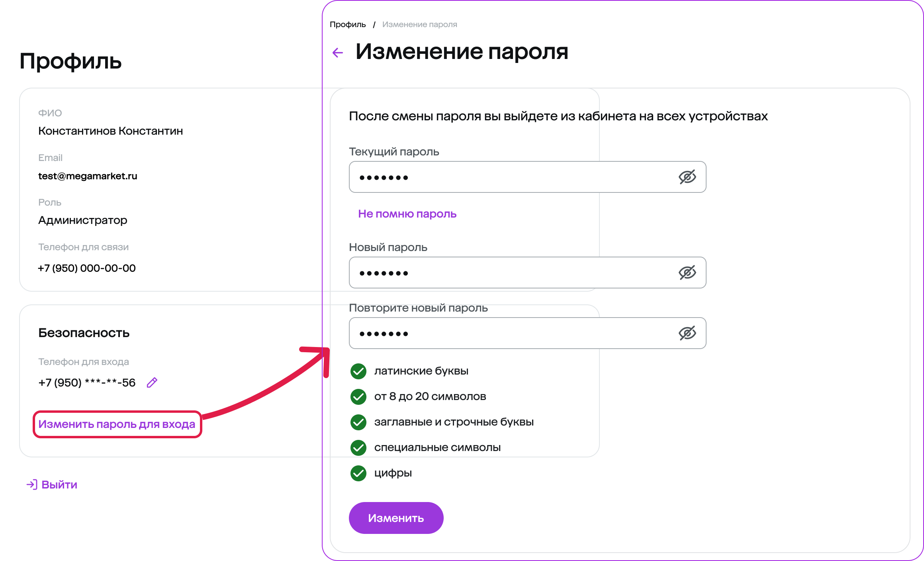Screen dimensions: 924x561
Task: Click the check icon for от 8 до 20 символов
Action: point(358,396)
